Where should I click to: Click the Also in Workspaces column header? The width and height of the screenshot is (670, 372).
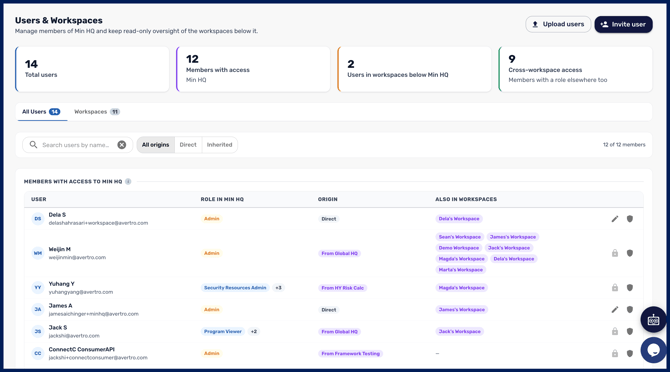(x=466, y=199)
